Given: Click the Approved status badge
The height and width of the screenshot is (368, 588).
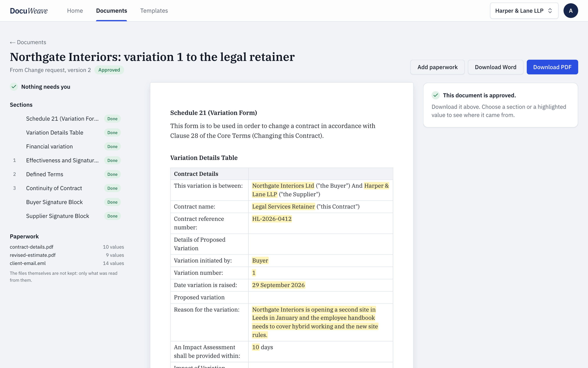Looking at the screenshot, I should [x=109, y=70].
